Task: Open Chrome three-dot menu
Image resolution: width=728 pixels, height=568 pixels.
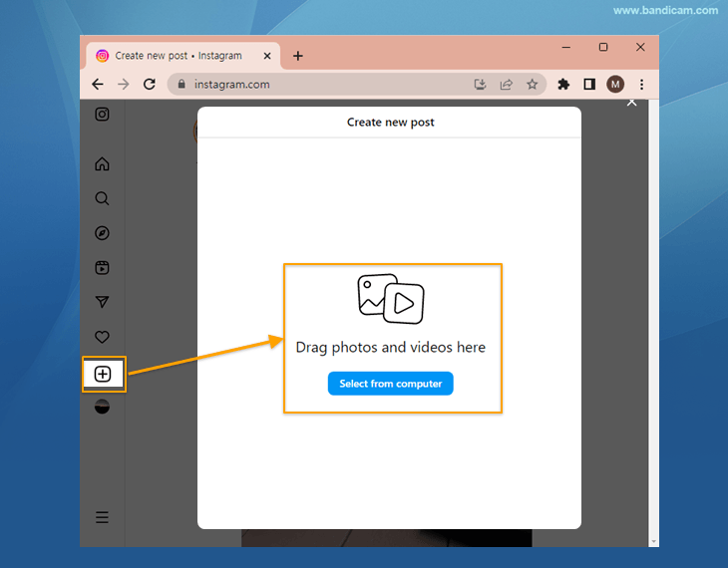Action: pyautogui.click(x=641, y=85)
